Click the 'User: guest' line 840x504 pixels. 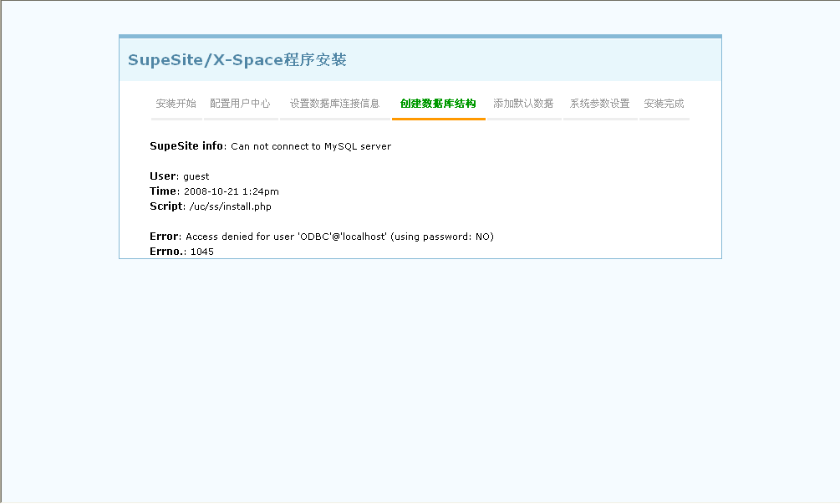pyautogui.click(x=180, y=176)
